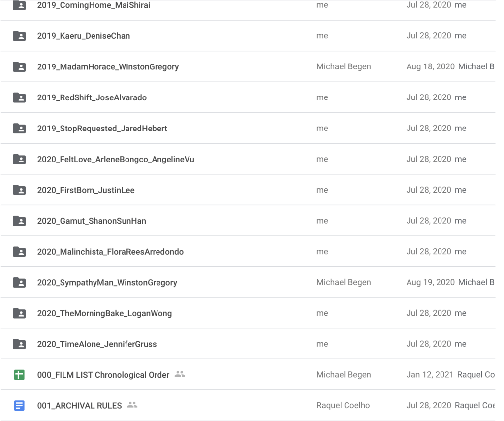This screenshot has height=421, width=504.
Task: Select the 2019_StopRequested_JaredHebert folder name
Action: click(x=102, y=128)
